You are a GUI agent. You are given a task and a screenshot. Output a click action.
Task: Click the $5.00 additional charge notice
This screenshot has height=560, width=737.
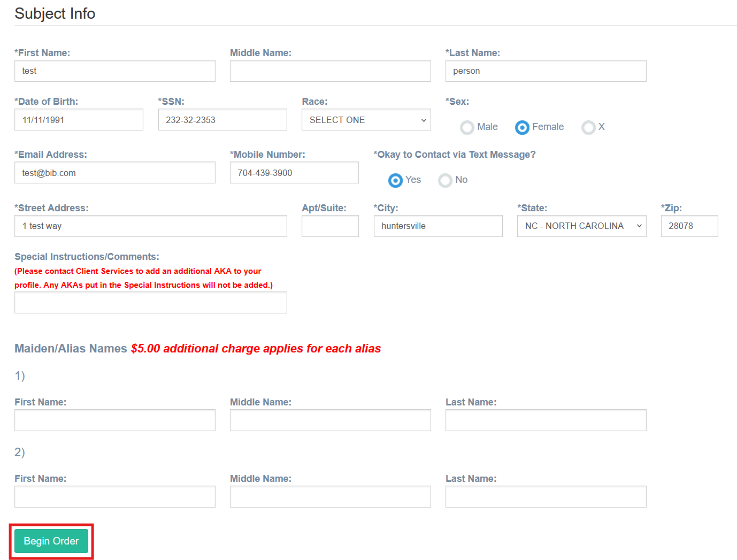(x=256, y=349)
